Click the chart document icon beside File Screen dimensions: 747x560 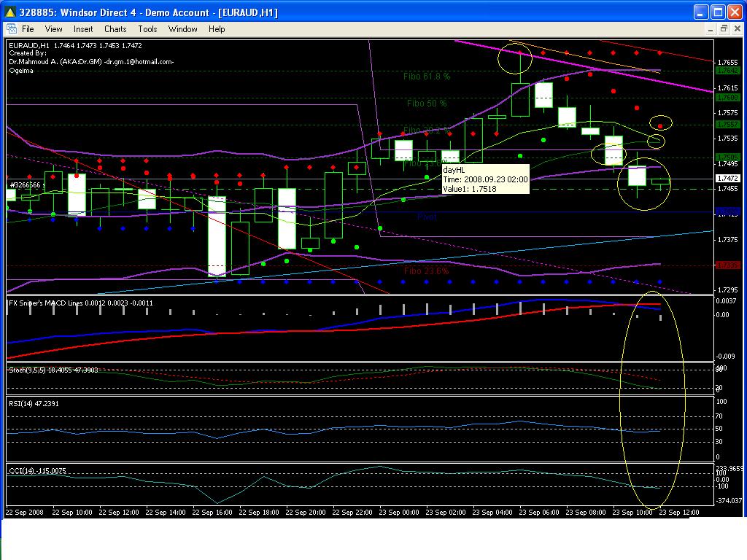(x=12, y=29)
